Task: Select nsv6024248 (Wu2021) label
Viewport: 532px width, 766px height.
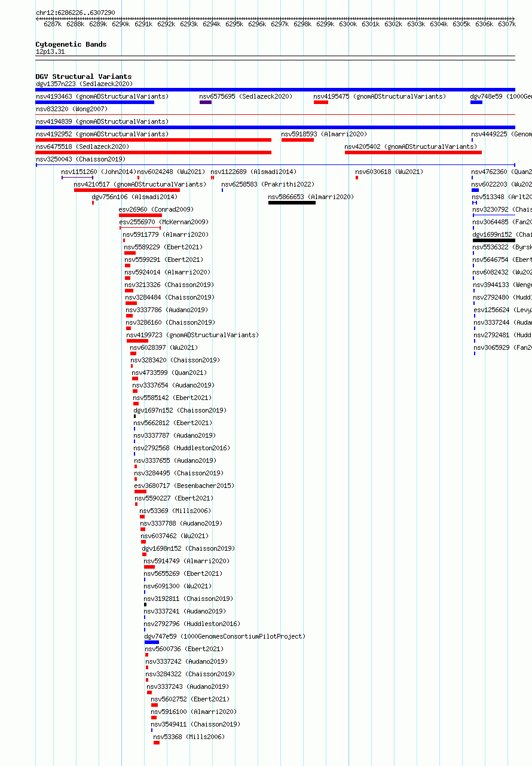Action: click(171, 172)
